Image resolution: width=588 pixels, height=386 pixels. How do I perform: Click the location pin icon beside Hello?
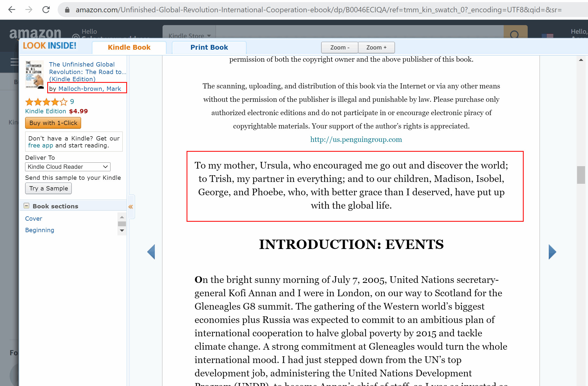pos(76,36)
